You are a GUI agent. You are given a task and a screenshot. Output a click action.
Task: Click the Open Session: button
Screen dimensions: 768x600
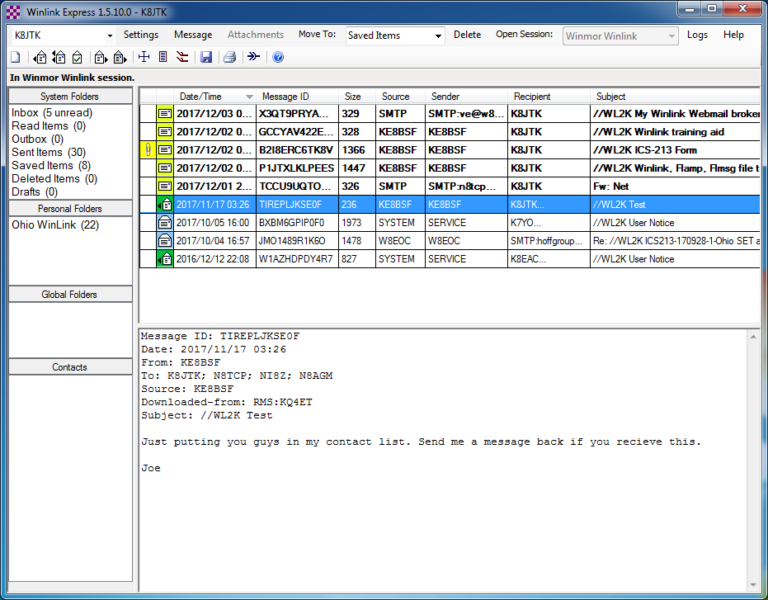click(524, 34)
